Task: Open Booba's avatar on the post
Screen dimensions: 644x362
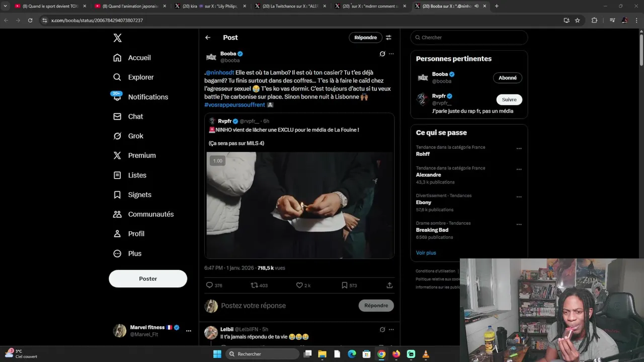Action: (211, 57)
